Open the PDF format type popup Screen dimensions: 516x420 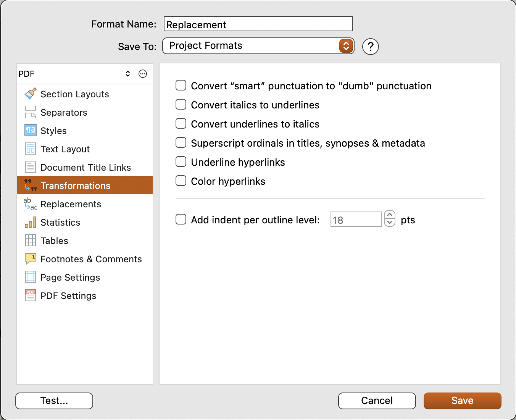[x=74, y=74]
